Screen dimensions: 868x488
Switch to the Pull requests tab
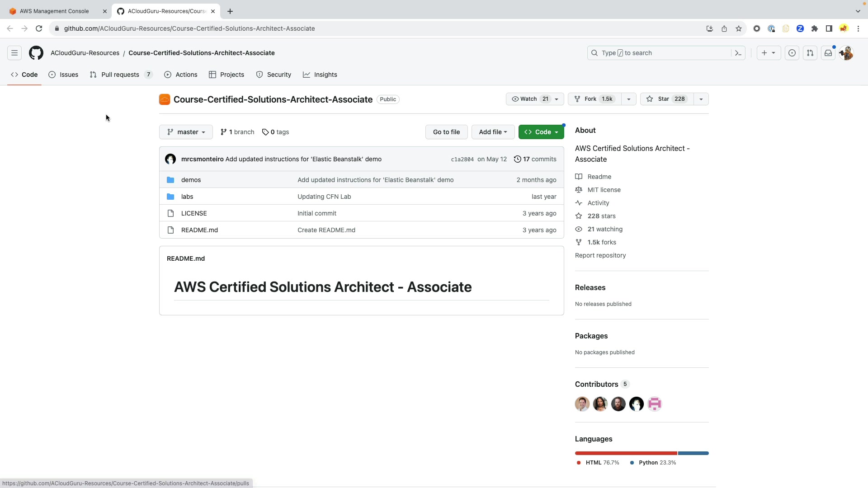click(120, 75)
